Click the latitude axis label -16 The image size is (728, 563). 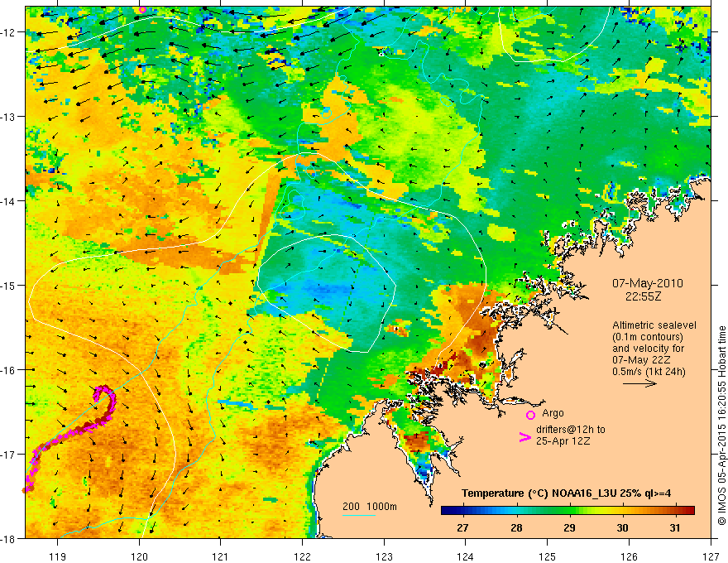[8, 370]
